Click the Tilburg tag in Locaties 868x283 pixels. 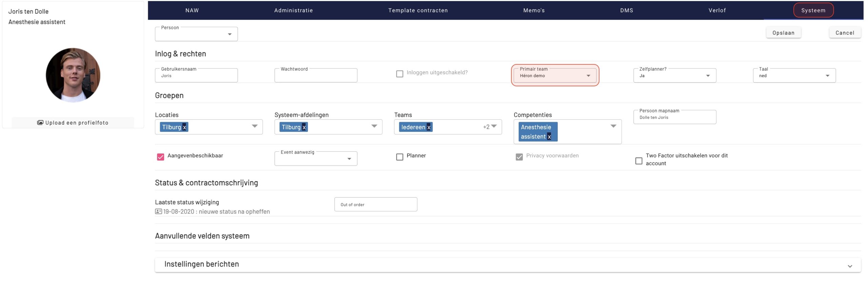click(x=174, y=127)
